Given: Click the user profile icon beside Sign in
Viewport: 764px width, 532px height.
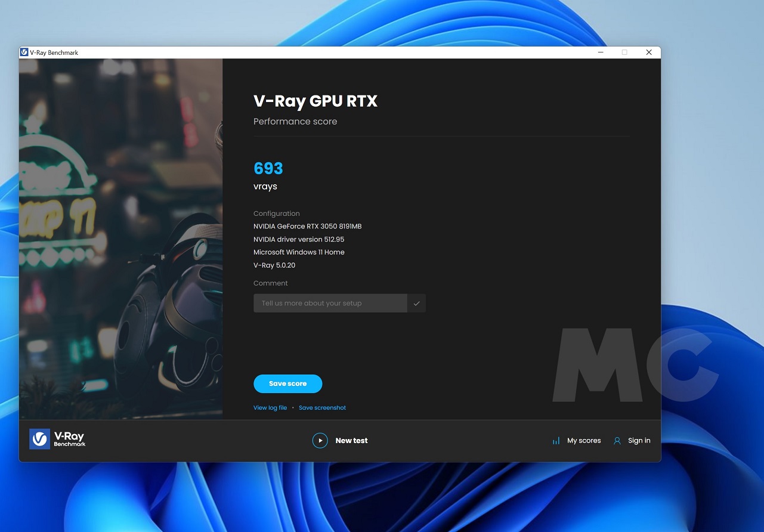Looking at the screenshot, I should point(617,441).
